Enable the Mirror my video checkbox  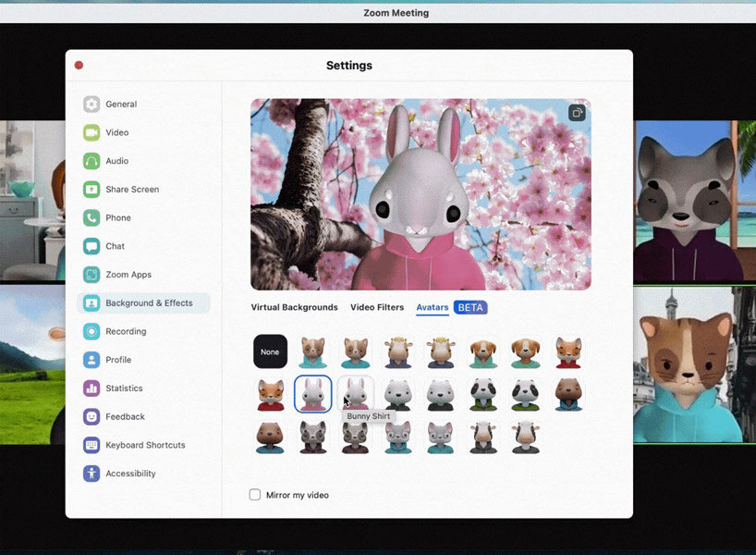coord(254,495)
